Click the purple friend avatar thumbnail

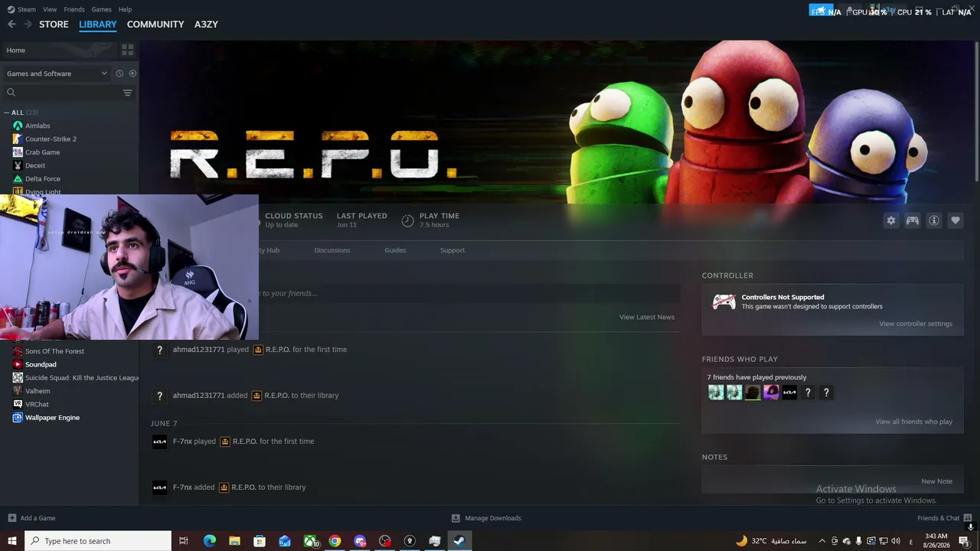click(771, 393)
